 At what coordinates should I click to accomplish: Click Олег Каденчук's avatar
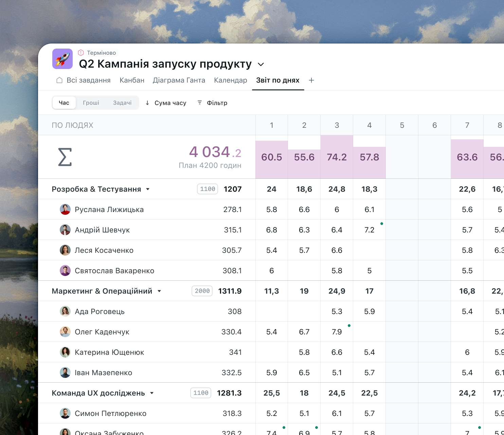coord(65,332)
